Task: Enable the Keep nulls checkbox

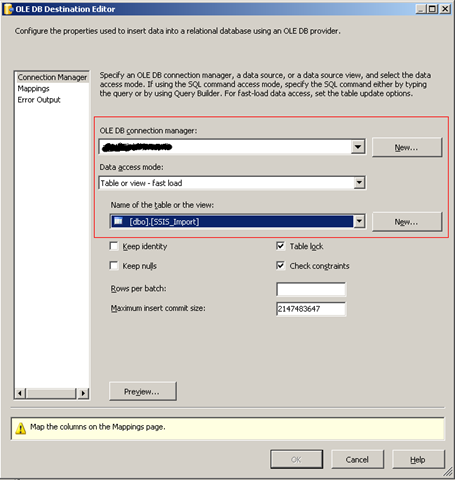Action: pos(114,266)
